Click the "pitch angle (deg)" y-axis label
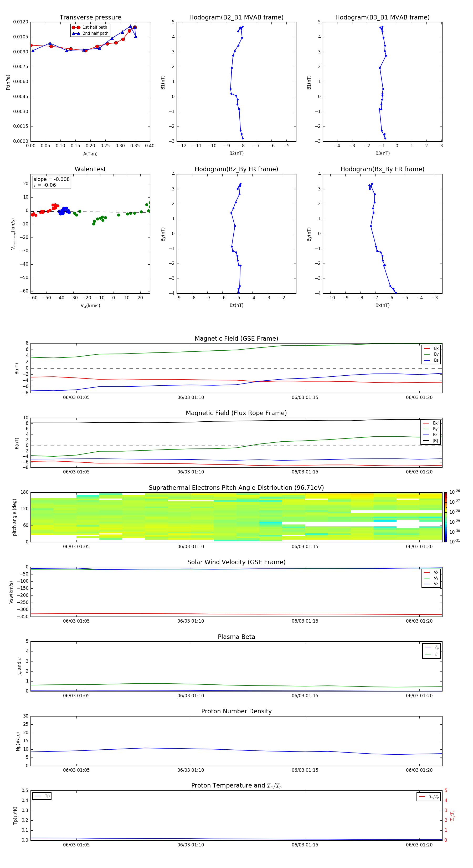Screen dimensions: 473x868 [14, 517]
